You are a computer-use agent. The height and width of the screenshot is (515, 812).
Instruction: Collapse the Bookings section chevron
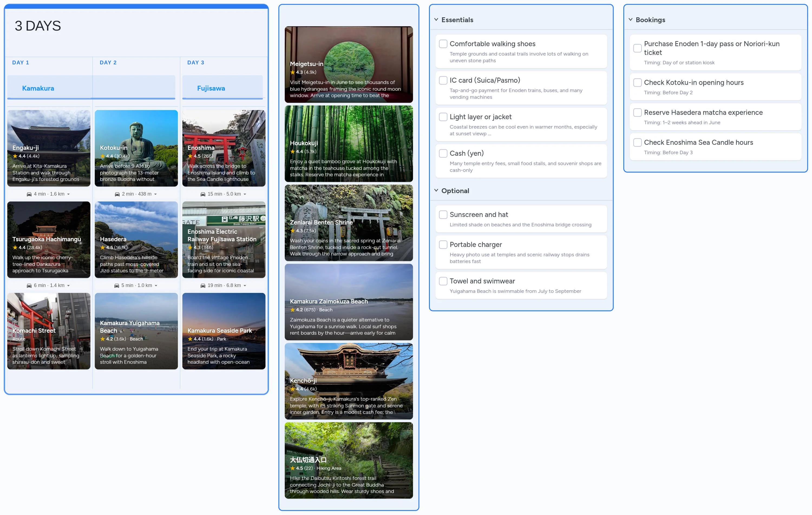pos(630,19)
